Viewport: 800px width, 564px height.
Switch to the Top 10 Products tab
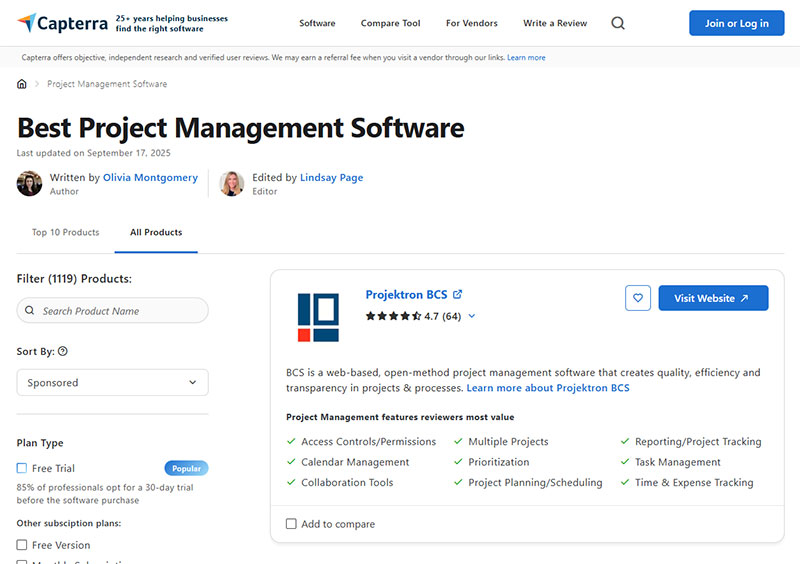(x=65, y=233)
